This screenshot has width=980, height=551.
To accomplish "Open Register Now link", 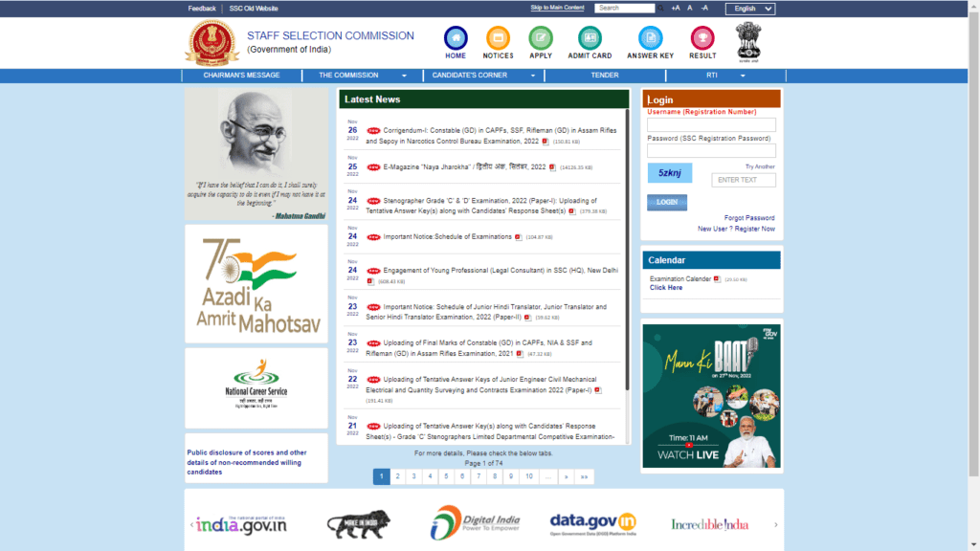I will pyautogui.click(x=755, y=229).
